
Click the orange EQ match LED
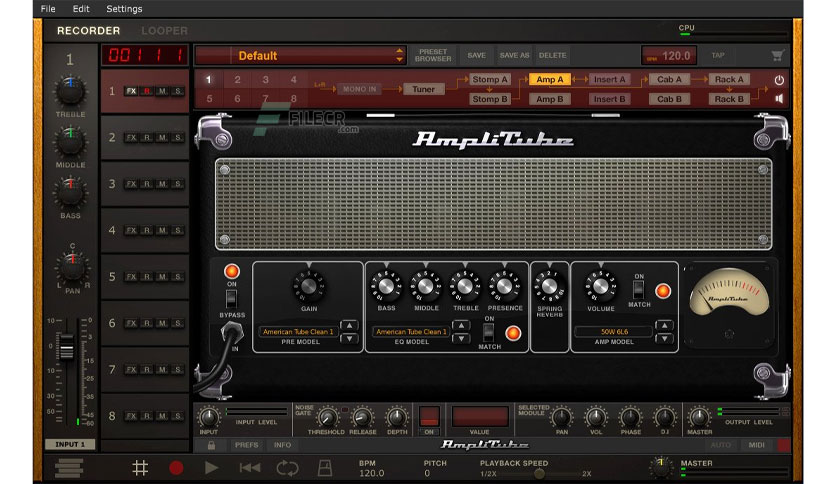point(512,333)
